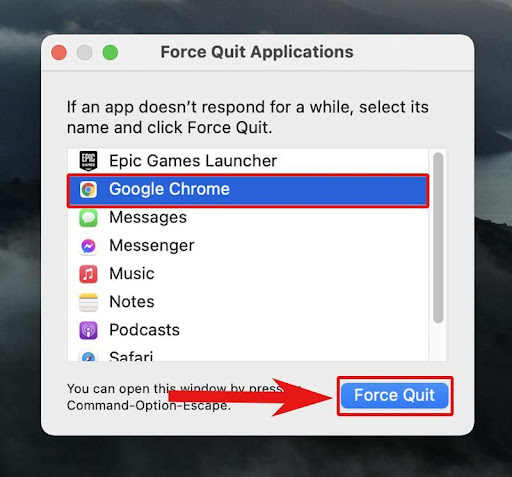Click the green Messages app icon

coord(88,218)
